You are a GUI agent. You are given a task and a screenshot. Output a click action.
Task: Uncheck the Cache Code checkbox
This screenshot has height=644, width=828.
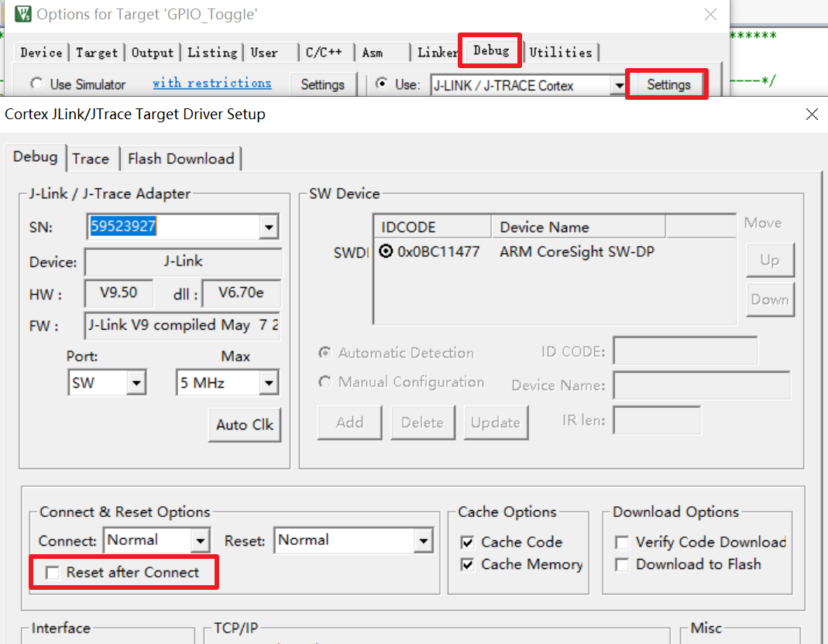tap(467, 543)
